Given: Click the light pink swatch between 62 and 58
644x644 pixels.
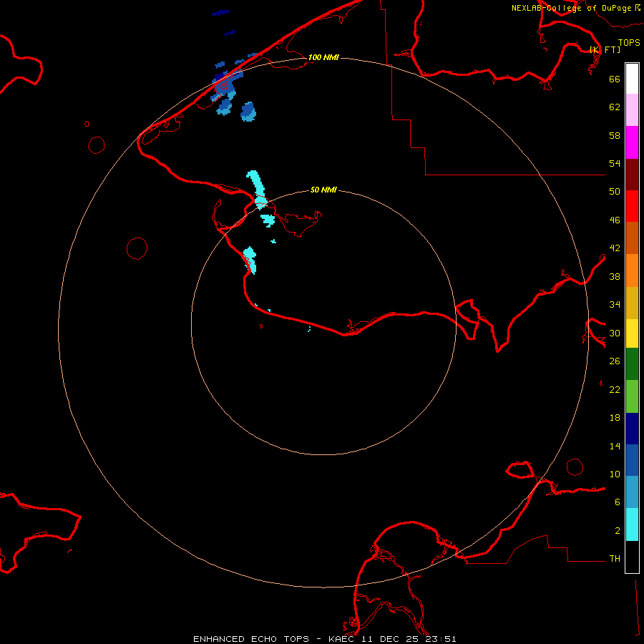Looking at the screenshot, I should 632,110.
